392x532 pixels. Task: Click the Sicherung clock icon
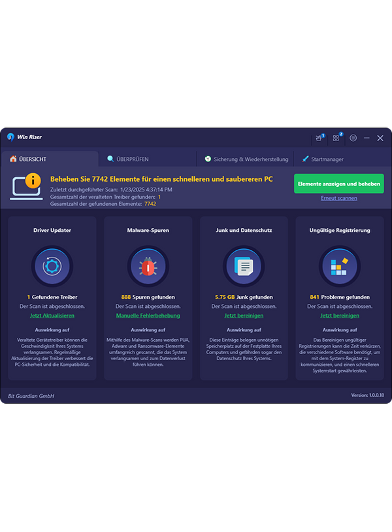point(208,159)
